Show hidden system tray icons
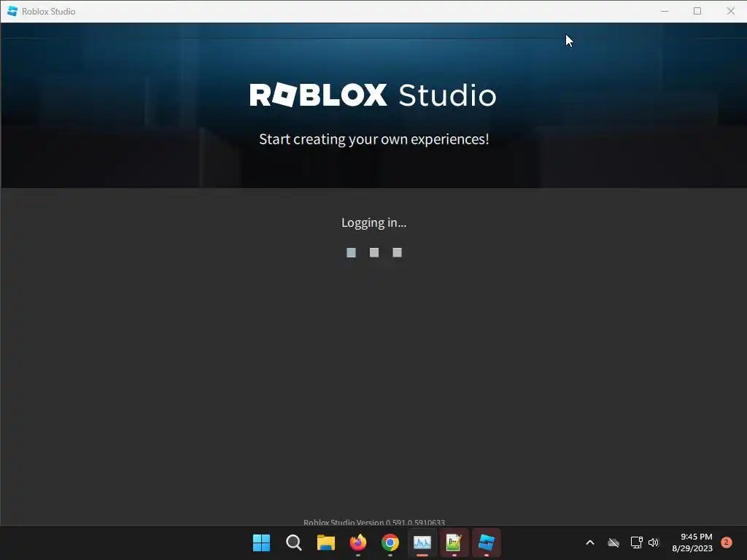The width and height of the screenshot is (747, 560). 589,542
